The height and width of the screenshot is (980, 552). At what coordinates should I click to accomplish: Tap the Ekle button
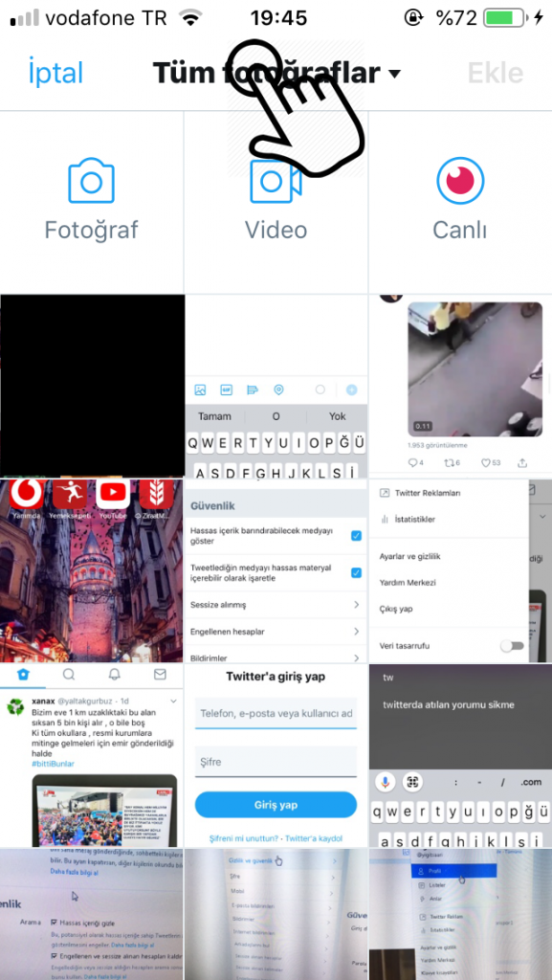click(496, 74)
